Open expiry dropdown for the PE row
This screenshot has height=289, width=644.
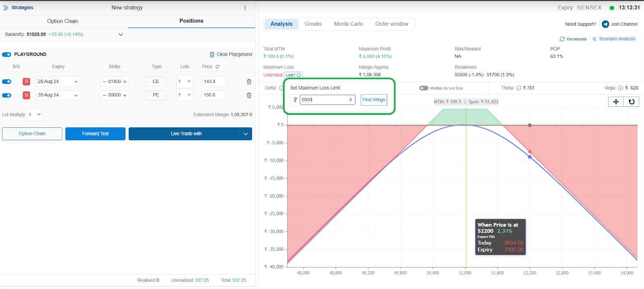coord(58,95)
